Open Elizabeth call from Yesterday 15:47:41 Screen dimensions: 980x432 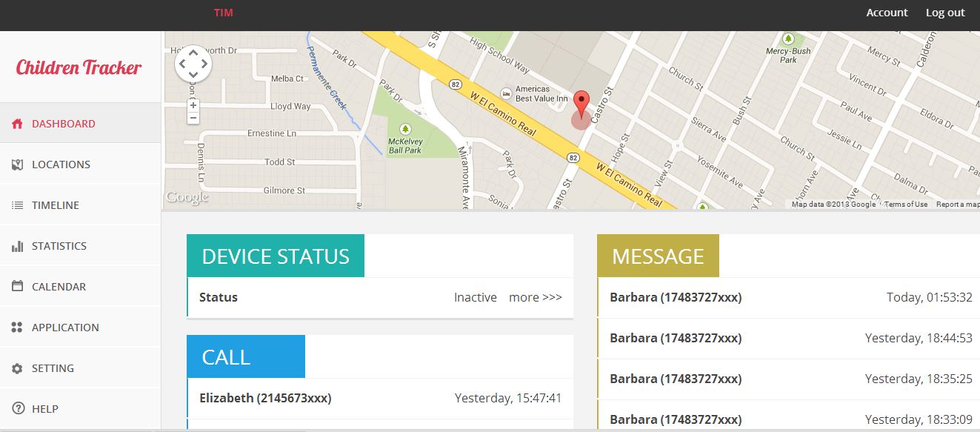pos(380,399)
